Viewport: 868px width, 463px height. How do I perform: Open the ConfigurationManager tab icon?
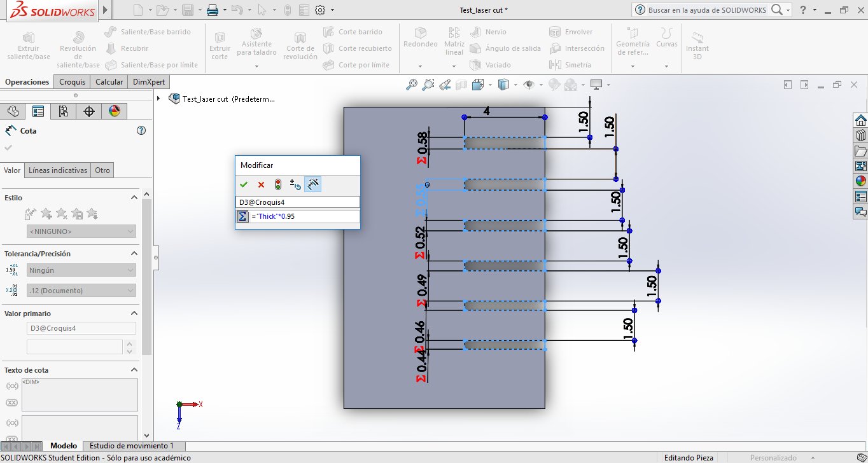pyautogui.click(x=63, y=111)
